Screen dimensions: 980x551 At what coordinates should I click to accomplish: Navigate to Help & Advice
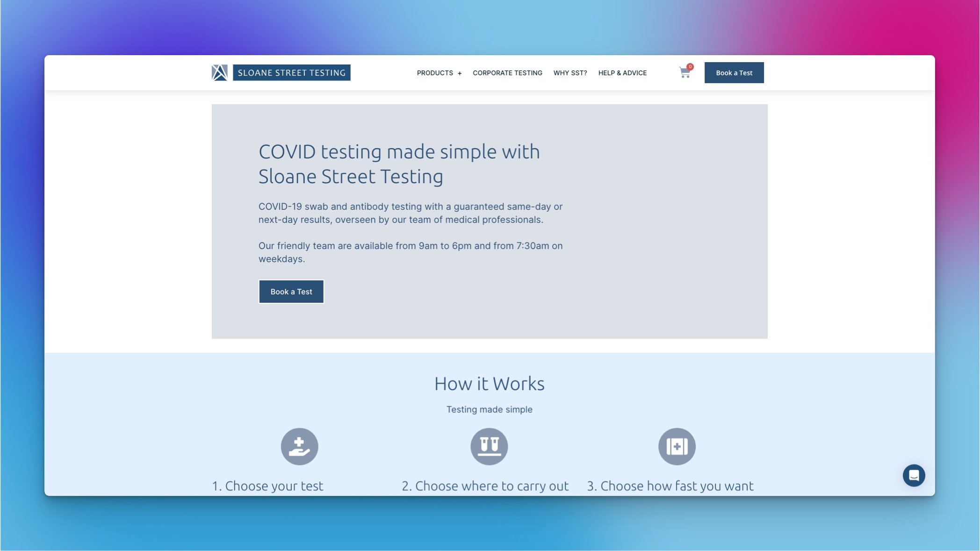click(x=622, y=73)
